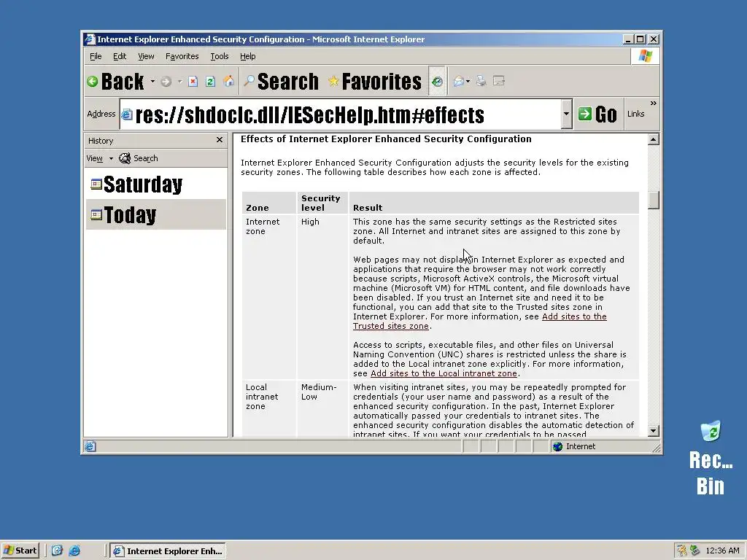The height and width of the screenshot is (560, 747).
Task: Click the Windows flag logo throbber
Action: (x=646, y=56)
